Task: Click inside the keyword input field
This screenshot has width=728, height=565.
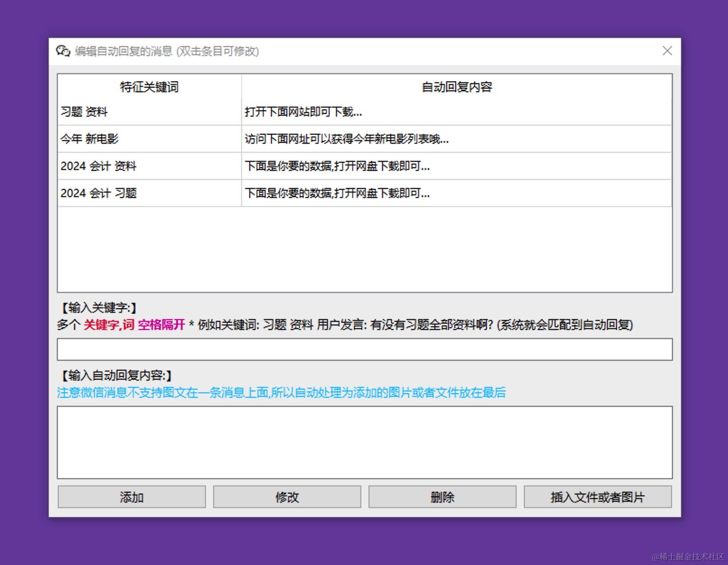Action: 364,348
